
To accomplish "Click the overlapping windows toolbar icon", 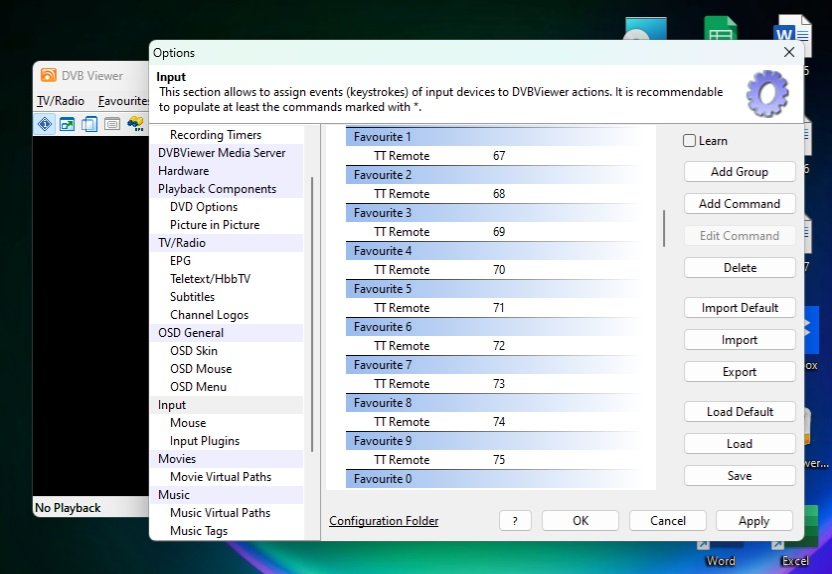I will tap(89, 124).
